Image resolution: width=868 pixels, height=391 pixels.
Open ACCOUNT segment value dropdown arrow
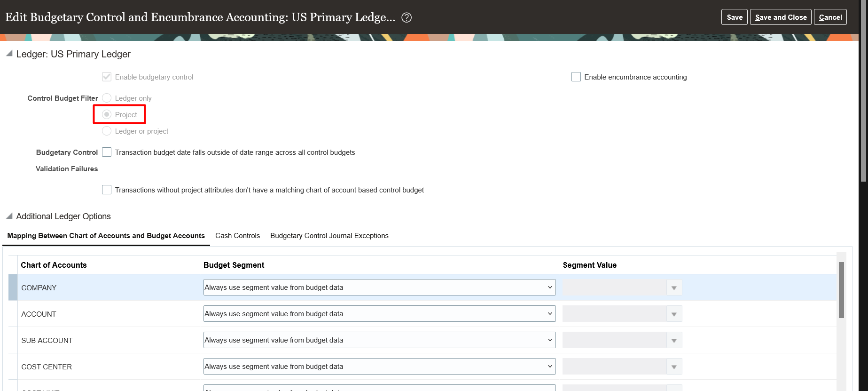tap(674, 314)
